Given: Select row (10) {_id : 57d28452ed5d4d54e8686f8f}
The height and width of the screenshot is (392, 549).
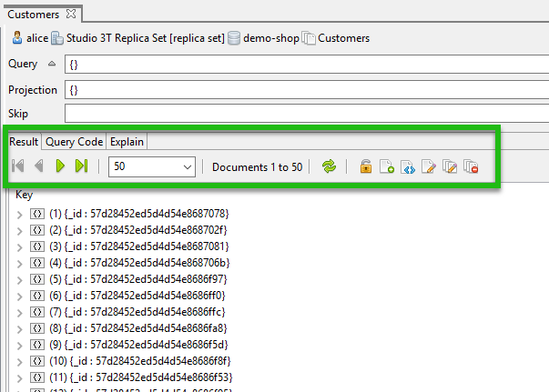Looking at the screenshot, I should tap(140, 361).
